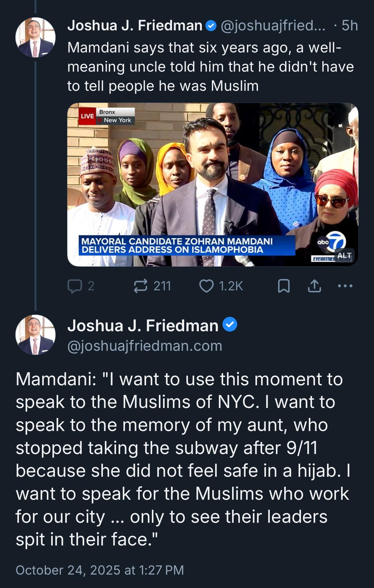Viewport: 374px width, 588px height.
Task: Click the October 24, 2025 timestamp
Action: pos(100,570)
